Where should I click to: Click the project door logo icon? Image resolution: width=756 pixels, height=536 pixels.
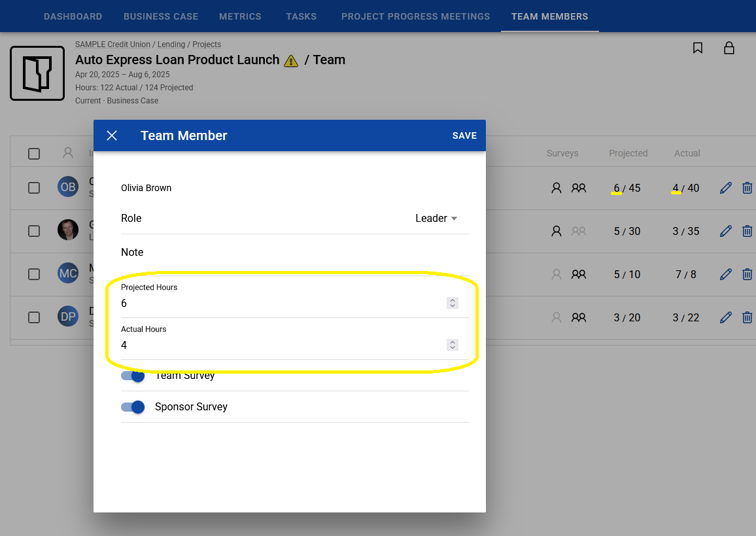37,73
